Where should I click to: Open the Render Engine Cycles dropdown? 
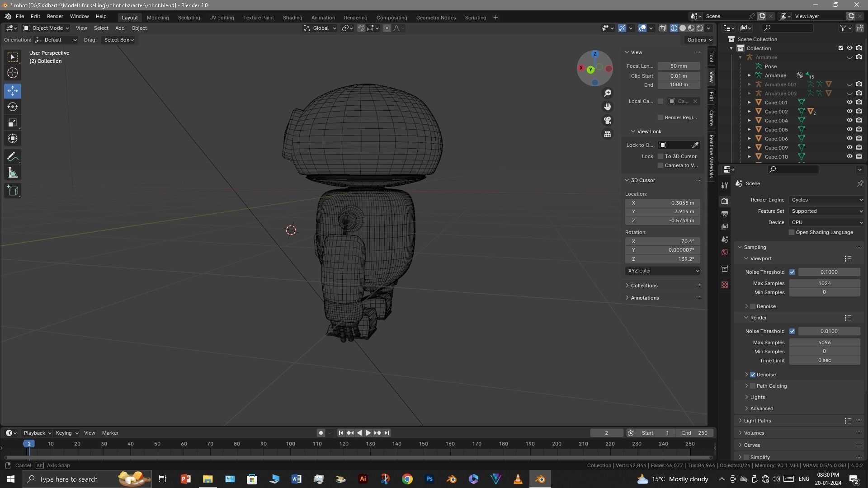pos(826,200)
